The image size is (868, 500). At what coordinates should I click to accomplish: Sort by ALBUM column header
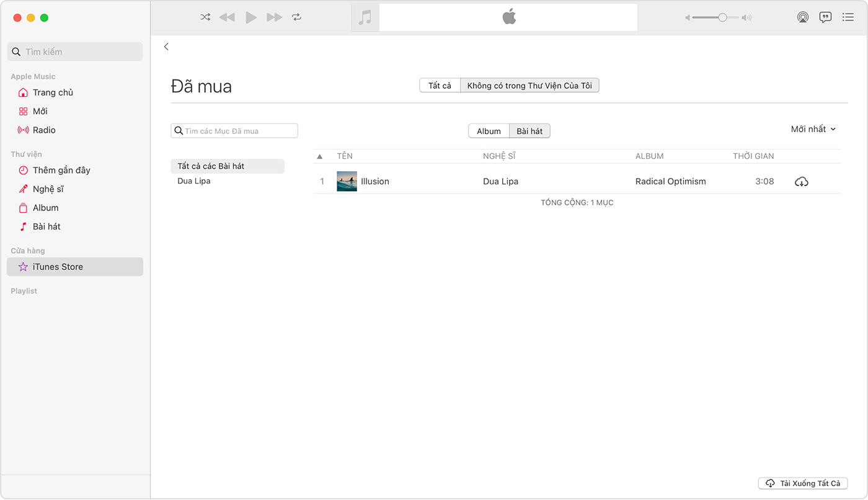pyautogui.click(x=649, y=156)
